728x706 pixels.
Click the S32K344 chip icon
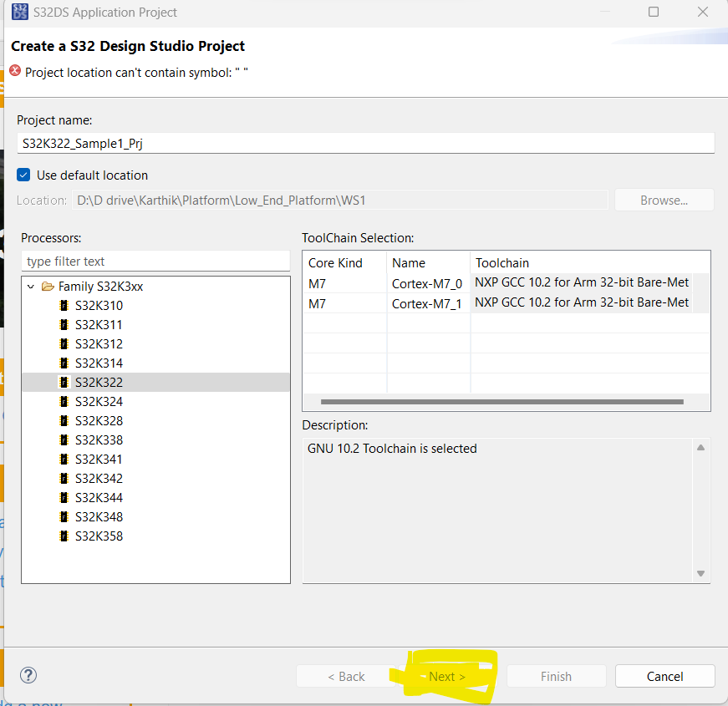click(x=64, y=497)
